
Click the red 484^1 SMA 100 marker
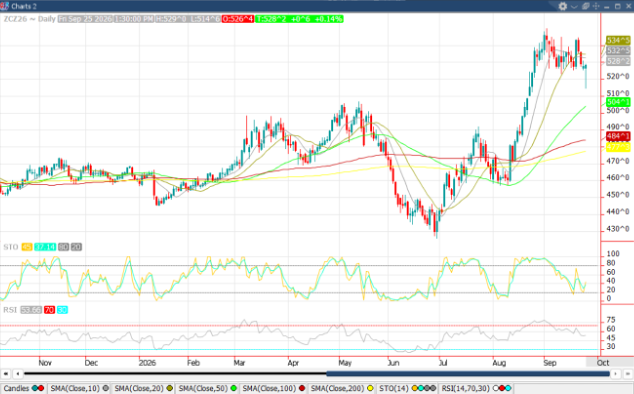[618, 136]
